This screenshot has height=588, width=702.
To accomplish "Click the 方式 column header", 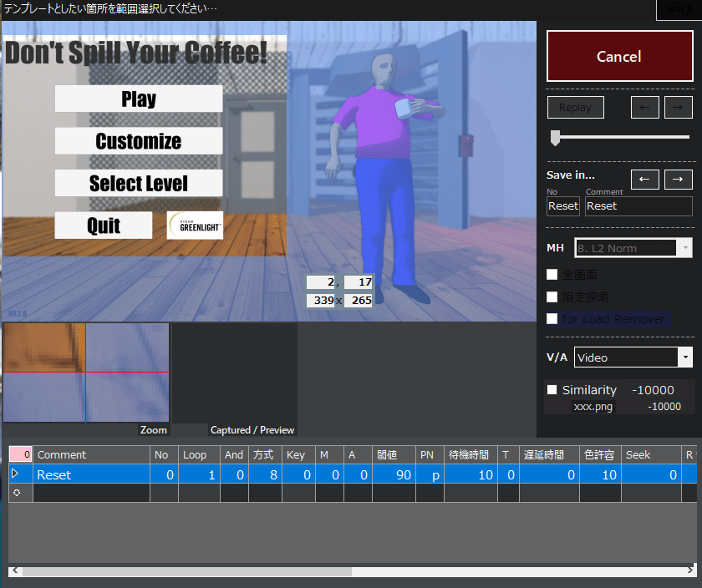I will click(265, 454).
